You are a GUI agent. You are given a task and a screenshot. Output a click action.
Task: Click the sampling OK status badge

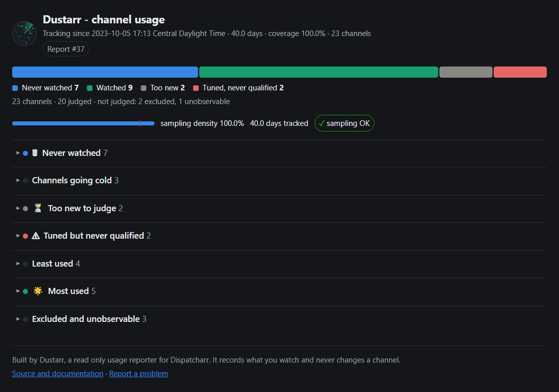(345, 123)
